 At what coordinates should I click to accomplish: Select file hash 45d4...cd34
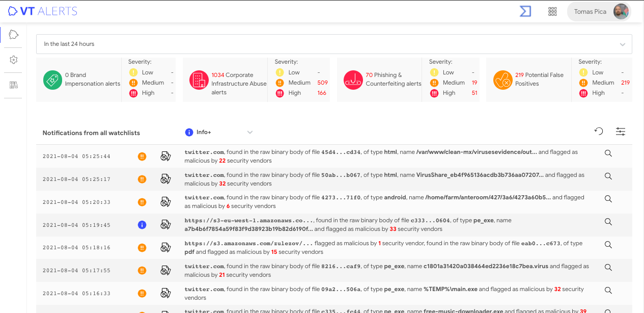click(x=341, y=152)
